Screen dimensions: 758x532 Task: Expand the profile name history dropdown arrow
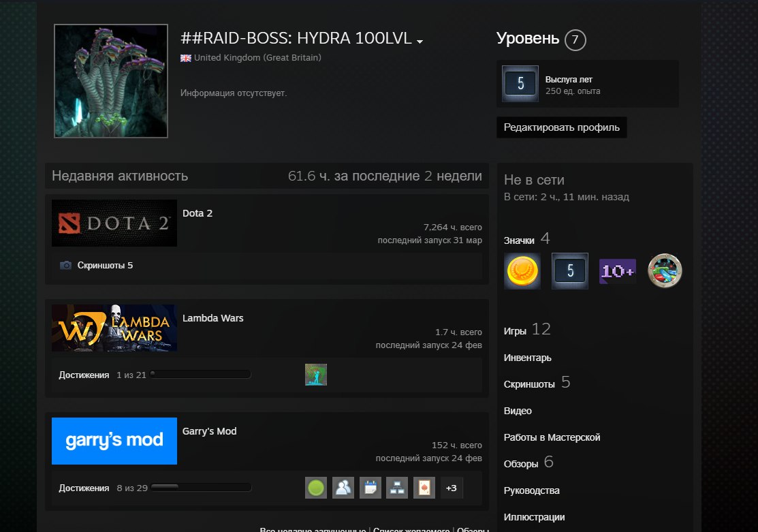click(420, 42)
